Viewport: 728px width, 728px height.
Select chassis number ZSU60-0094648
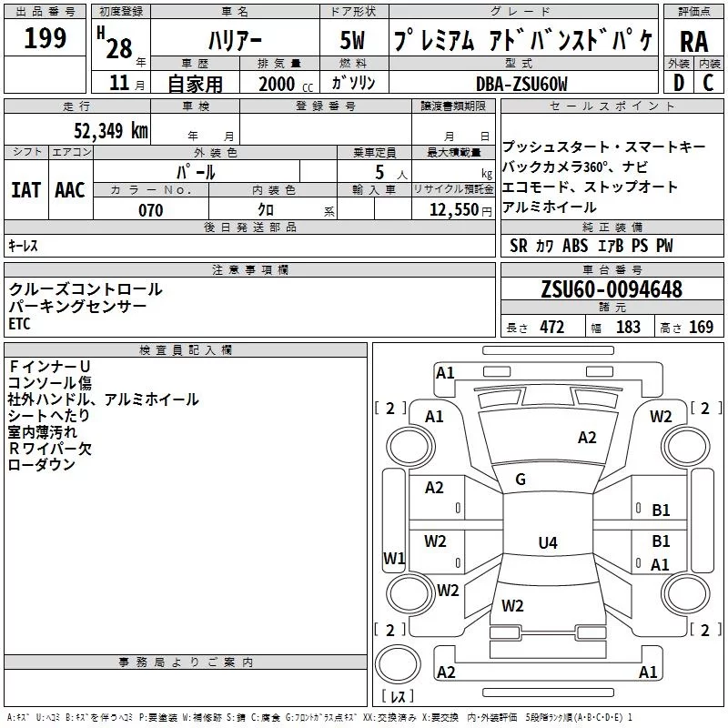[612, 289]
